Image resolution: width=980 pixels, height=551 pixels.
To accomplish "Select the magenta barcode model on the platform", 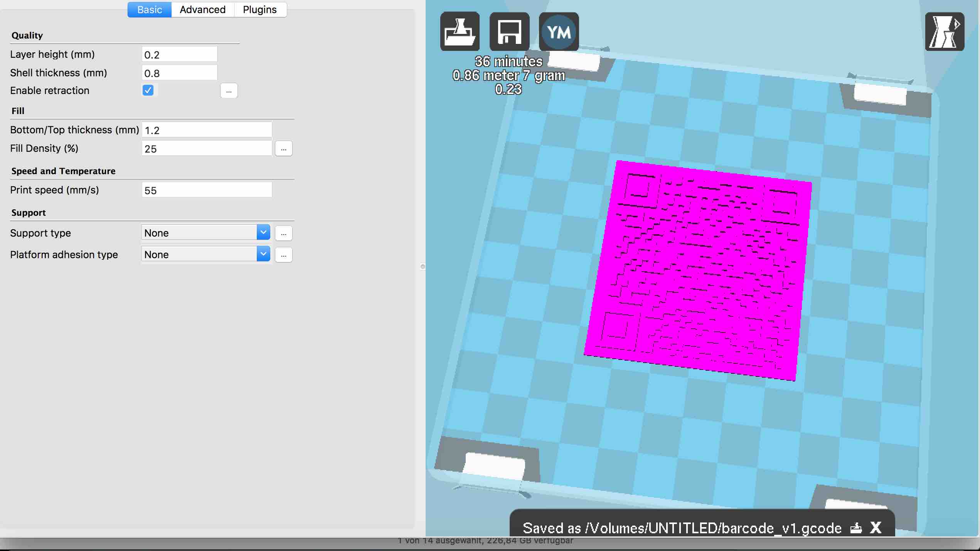I will 698,270.
